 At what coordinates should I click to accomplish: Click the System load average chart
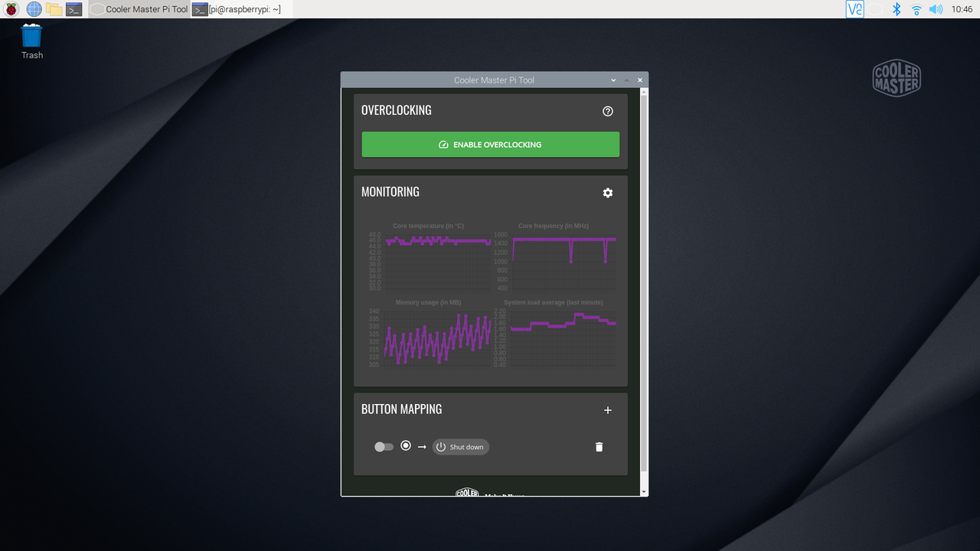555,333
